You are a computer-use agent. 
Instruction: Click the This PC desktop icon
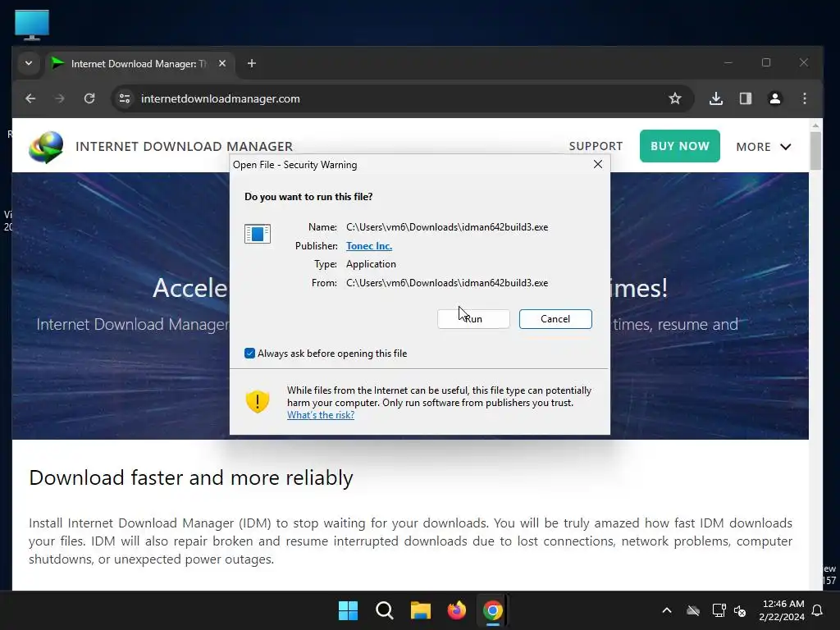coord(32,25)
